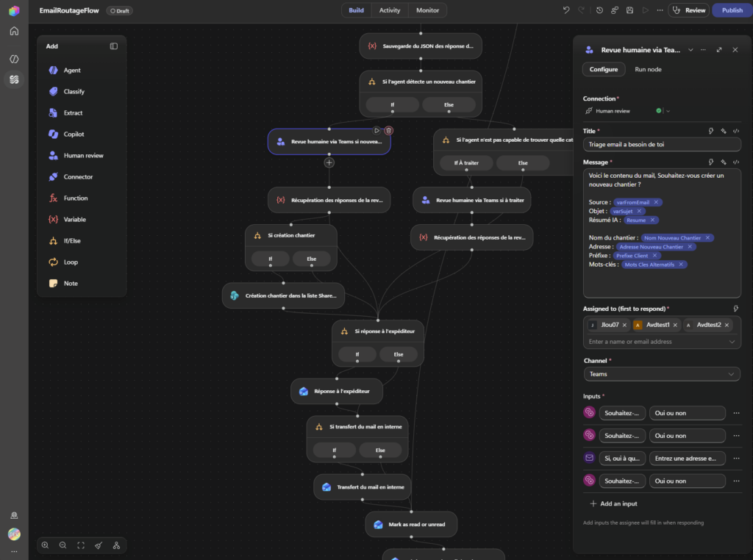
Task: Switch to the Activity tab
Action: 390,10
